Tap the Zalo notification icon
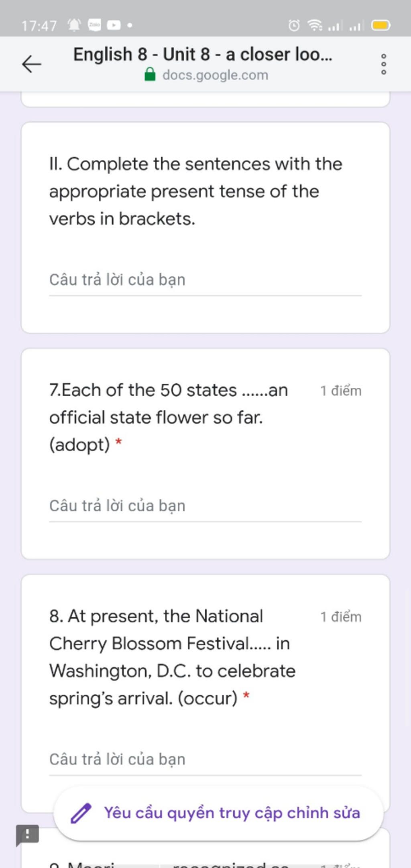This screenshot has width=411, height=868. pos(94,25)
